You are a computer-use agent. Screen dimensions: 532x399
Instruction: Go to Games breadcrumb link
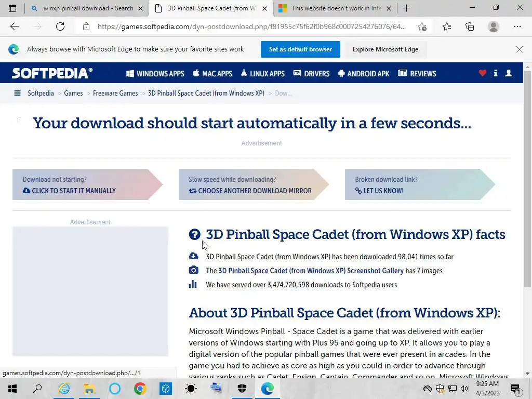tap(73, 93)
